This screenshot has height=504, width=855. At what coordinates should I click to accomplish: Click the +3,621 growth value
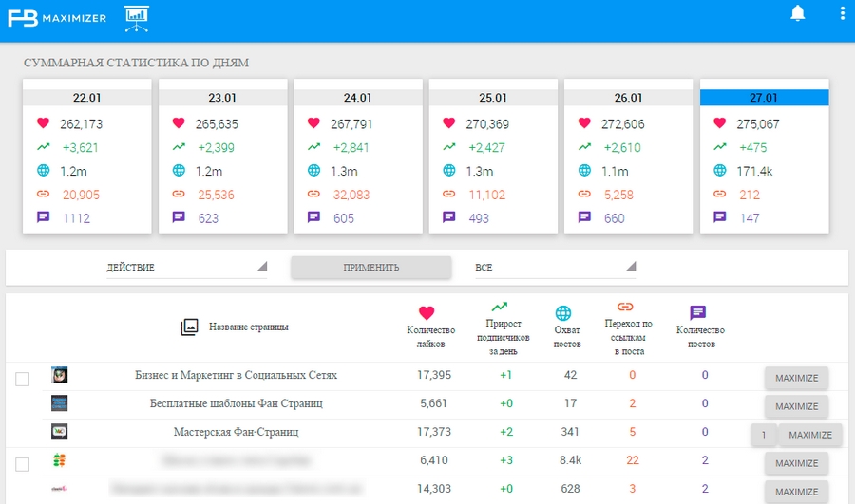(x=80, y=148)
